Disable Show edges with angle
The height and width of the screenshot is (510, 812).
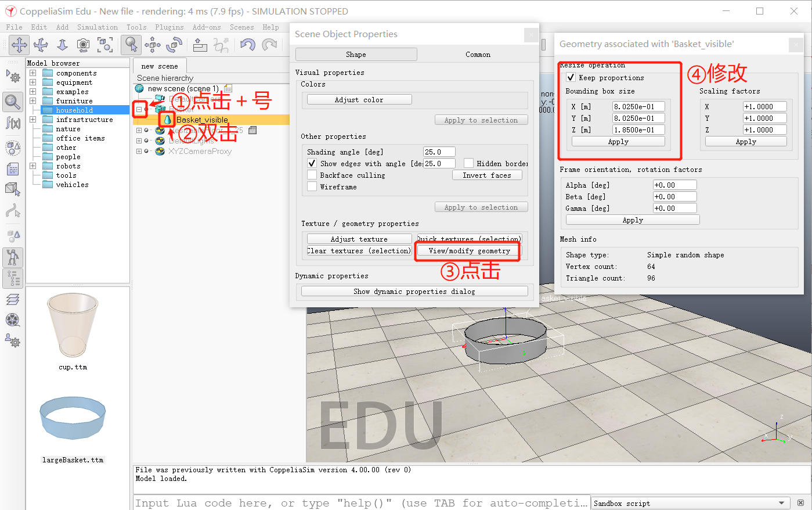point(312,163)
